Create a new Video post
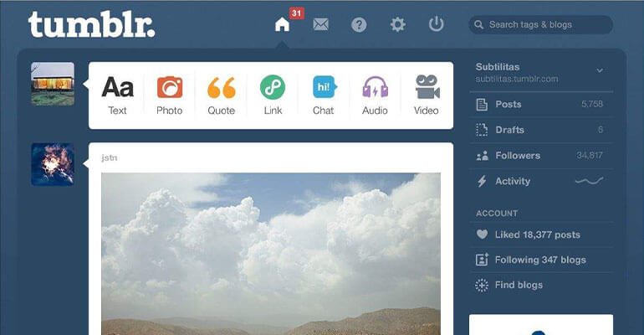The width and height of the screenshot is (644, 335). (x=426, y=95)
